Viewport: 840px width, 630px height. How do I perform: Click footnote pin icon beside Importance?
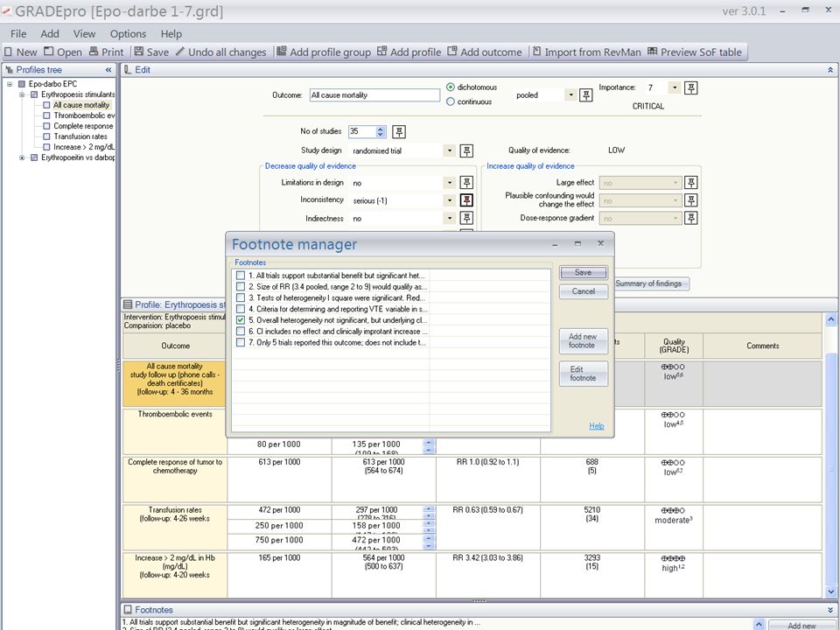coord(691,87)
